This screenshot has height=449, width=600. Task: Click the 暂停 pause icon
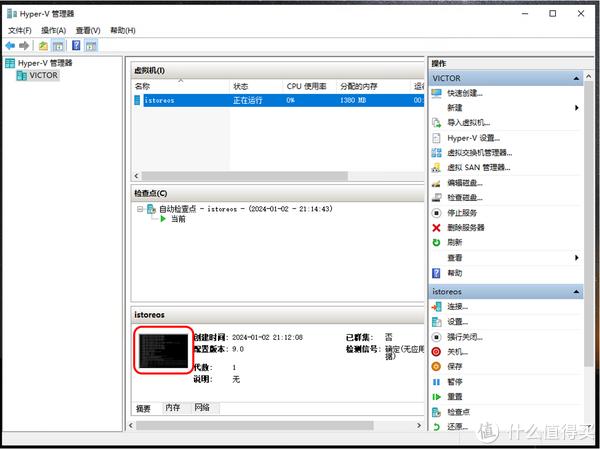click(x=436, y=382)
